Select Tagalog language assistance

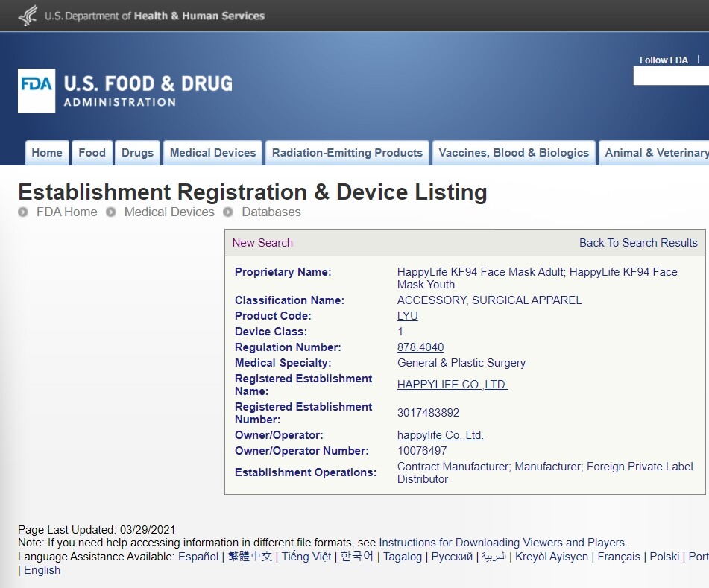coord(403,557)
